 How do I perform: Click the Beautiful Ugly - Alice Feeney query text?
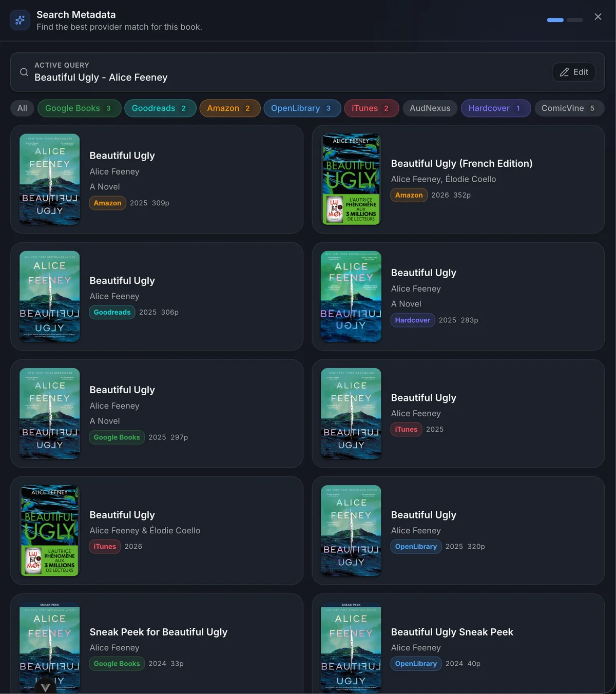tap(101, 78)
